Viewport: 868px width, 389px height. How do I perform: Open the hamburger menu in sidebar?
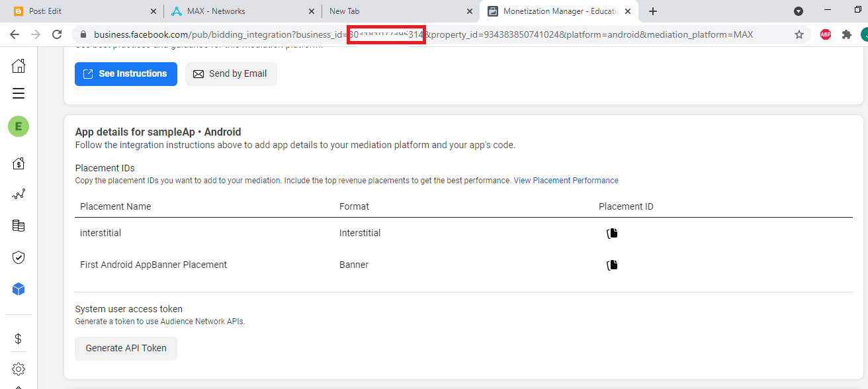click(x=19, y=93)
